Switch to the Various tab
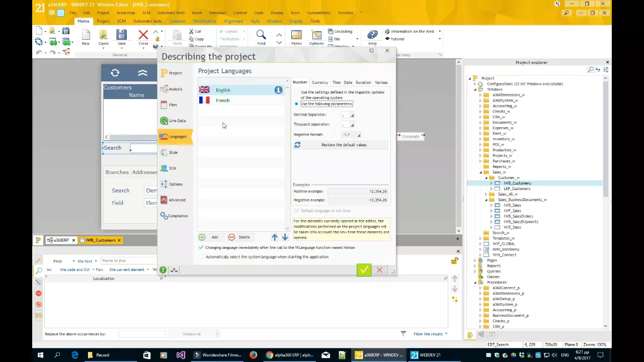This screenshot has width=644, height=362. 381,82
